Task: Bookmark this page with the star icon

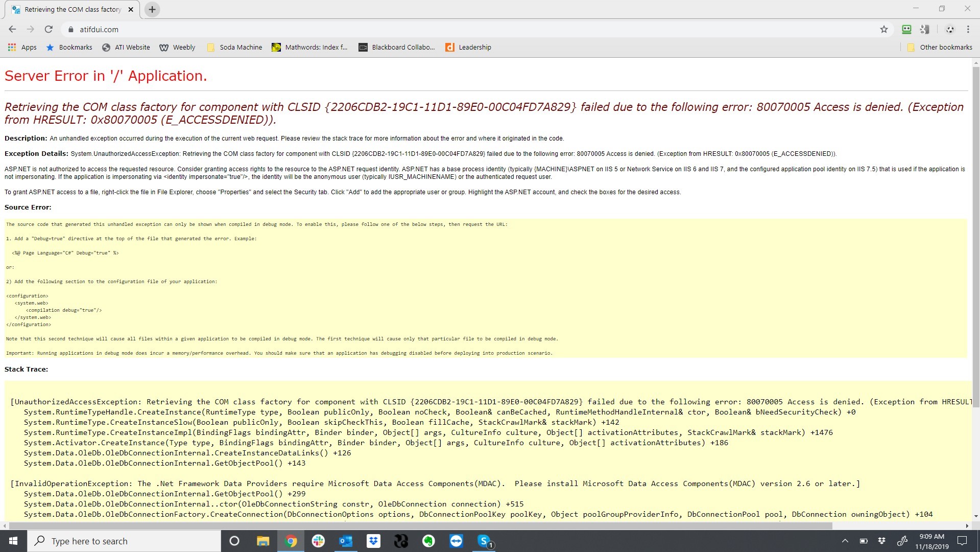Action: 884,30
